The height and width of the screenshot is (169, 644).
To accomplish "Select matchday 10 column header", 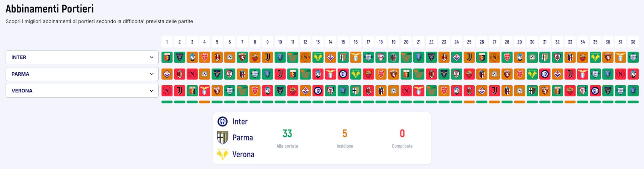I will click(280, 42).
